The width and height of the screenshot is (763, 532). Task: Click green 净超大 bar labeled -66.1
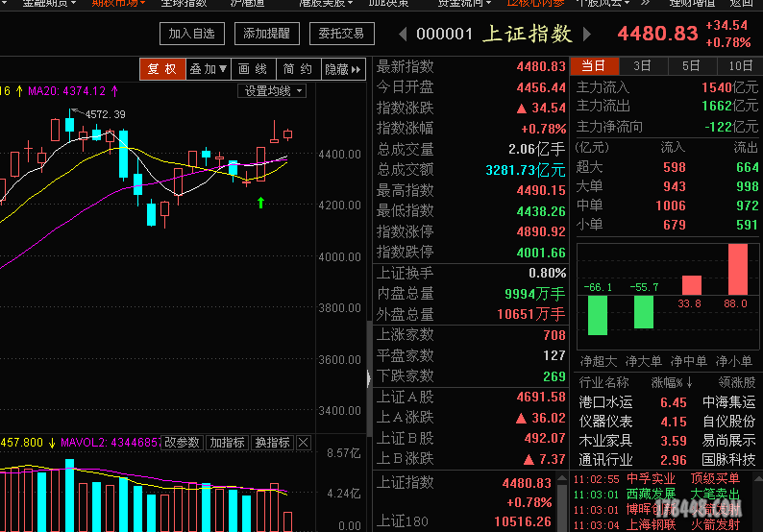tap(598, 315)
